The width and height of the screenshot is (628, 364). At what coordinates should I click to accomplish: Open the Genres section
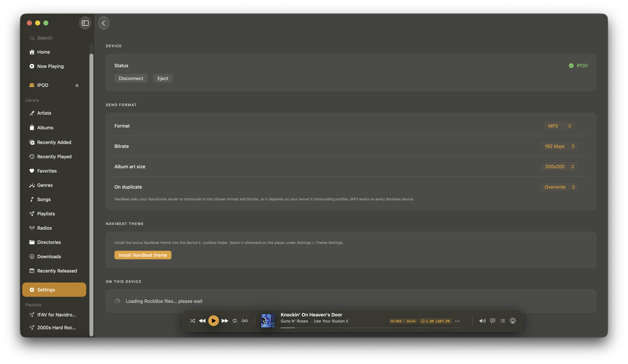click(x=54, y=185)
